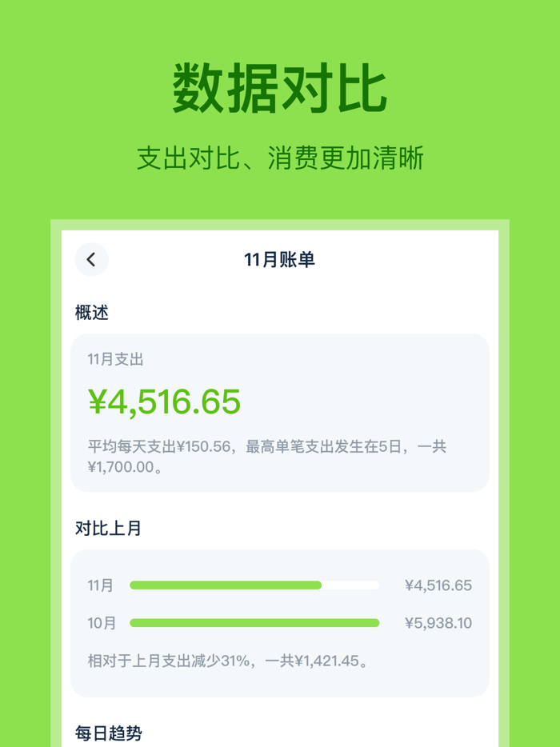Screen dimensions: 560x747
Task: Select the ¥5,938.10 value beside October bar
Action: click(439, 623)
